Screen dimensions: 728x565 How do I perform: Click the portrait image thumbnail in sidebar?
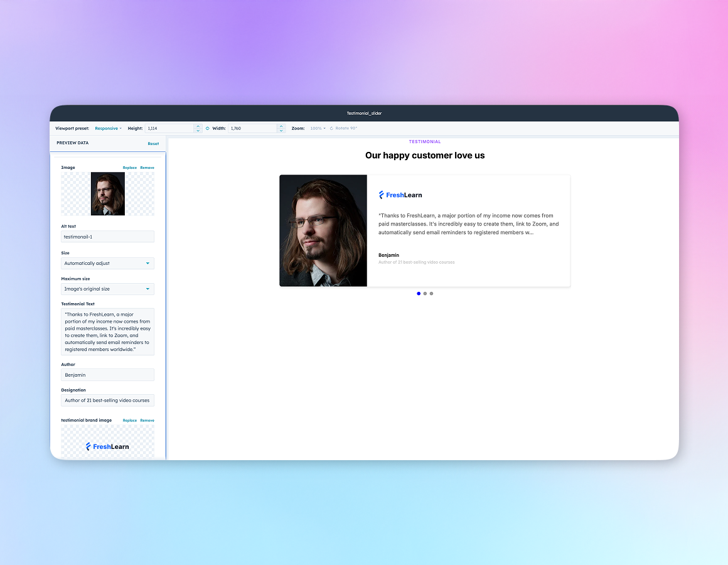click(107, 194)
